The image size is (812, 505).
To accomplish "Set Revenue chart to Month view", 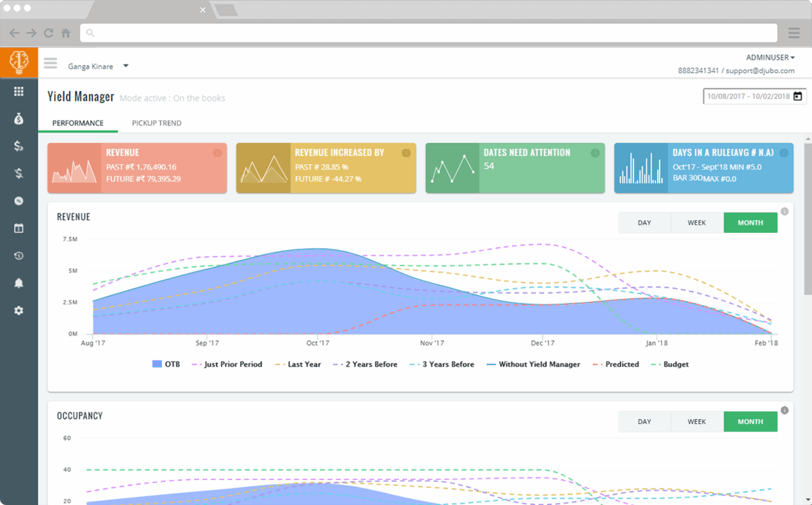I will [x=750, y=223].
